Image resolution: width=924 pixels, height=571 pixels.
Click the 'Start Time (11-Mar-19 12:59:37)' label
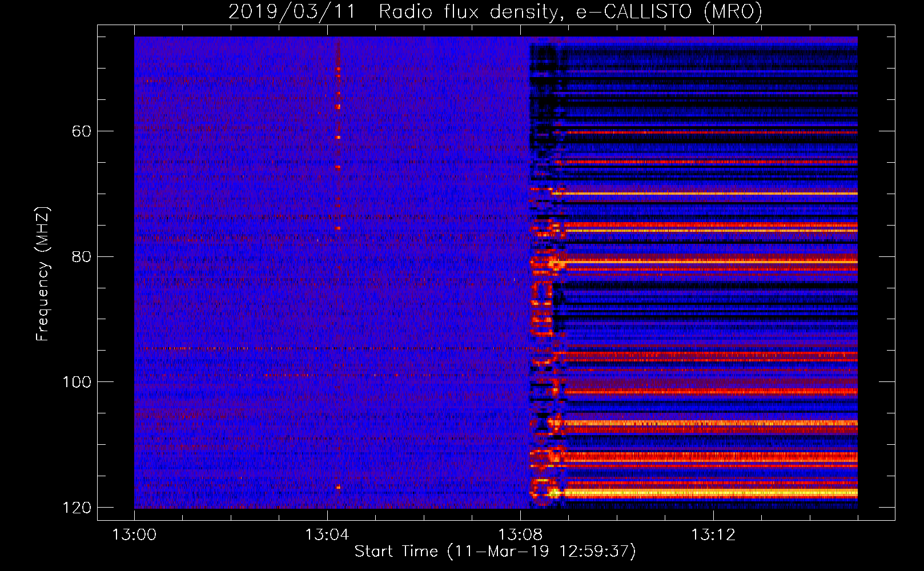[495, 552]
